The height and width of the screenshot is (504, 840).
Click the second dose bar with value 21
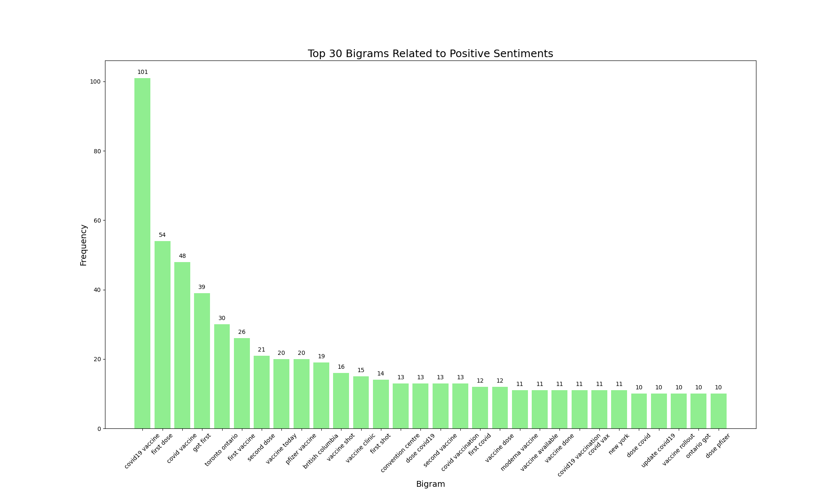click(x=262, y=392)
